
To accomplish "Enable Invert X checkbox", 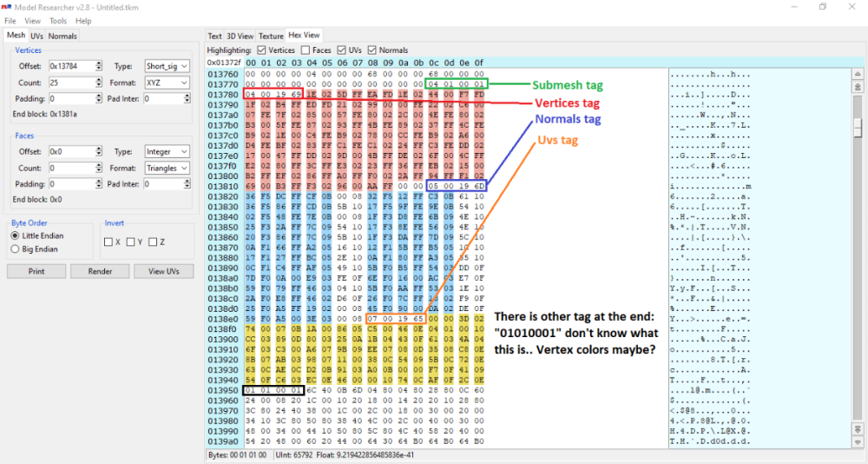I will tap(108, 242).
